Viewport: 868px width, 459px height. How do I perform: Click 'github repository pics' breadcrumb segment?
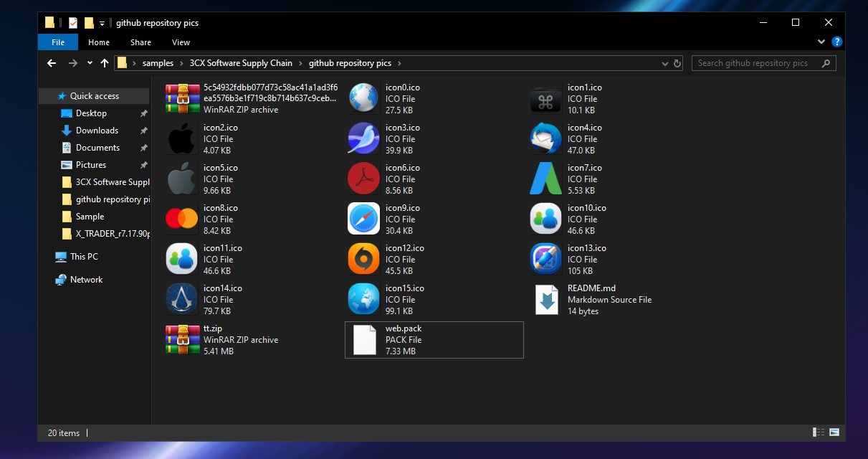pyautogui.click(x=350, y=63)
